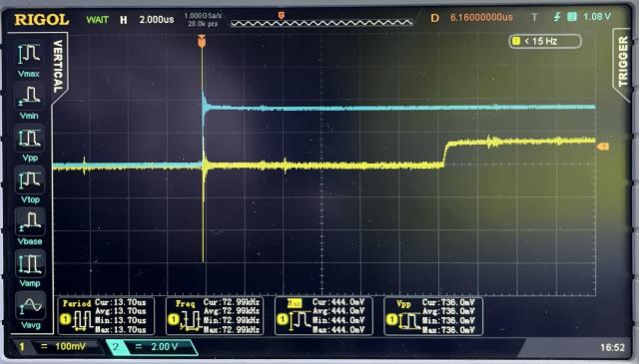Click the Period Cur: 13.70us value
Image resolution: width=639 pixels, height=364 pixels.
[121, 302]
